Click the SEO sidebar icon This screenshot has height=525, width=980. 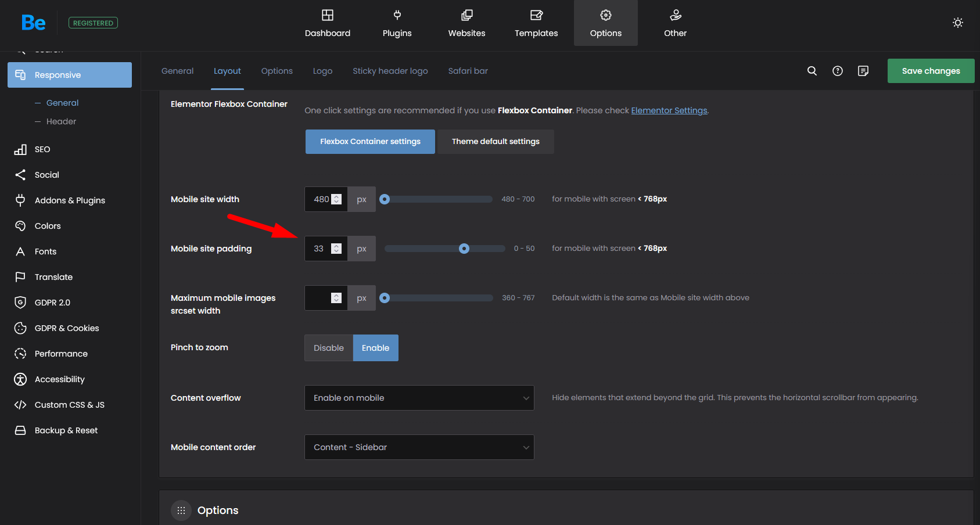click(20, 149)
